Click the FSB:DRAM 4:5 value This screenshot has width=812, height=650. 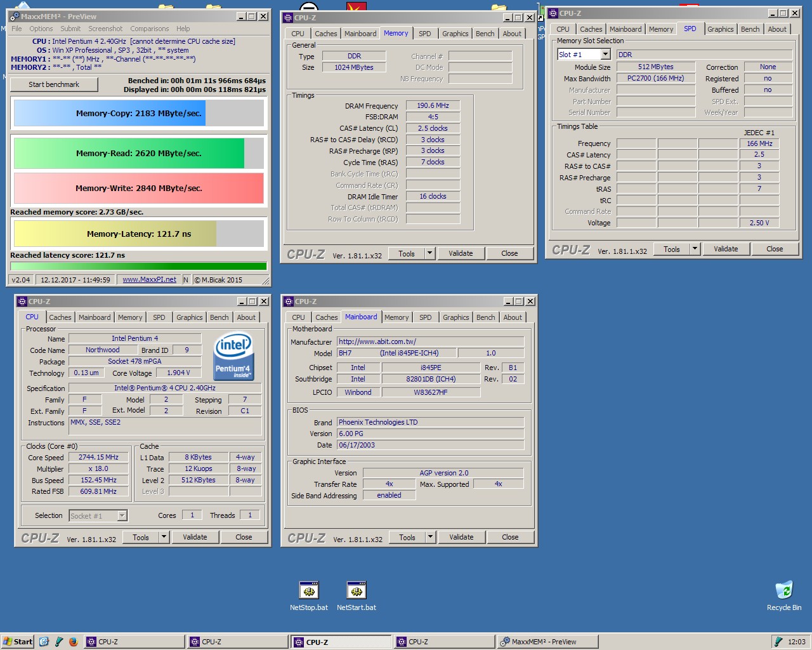433,117
